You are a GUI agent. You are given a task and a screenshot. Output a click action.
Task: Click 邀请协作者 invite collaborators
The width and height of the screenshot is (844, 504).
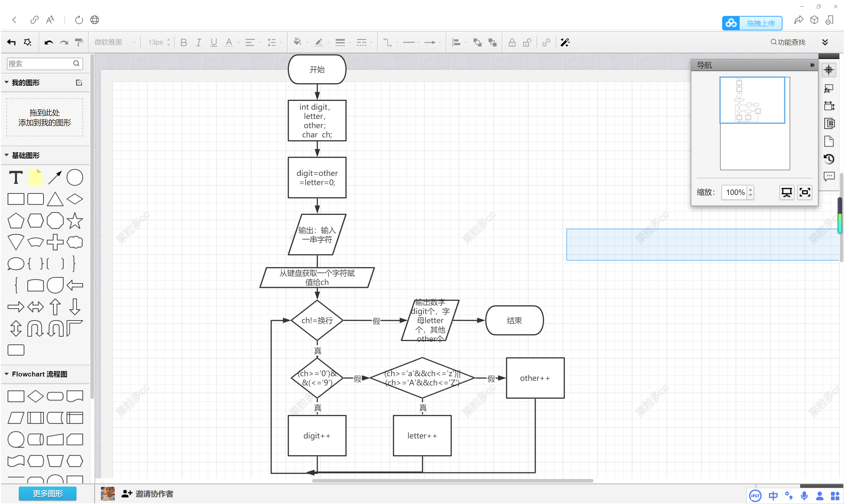pos(147,494)
